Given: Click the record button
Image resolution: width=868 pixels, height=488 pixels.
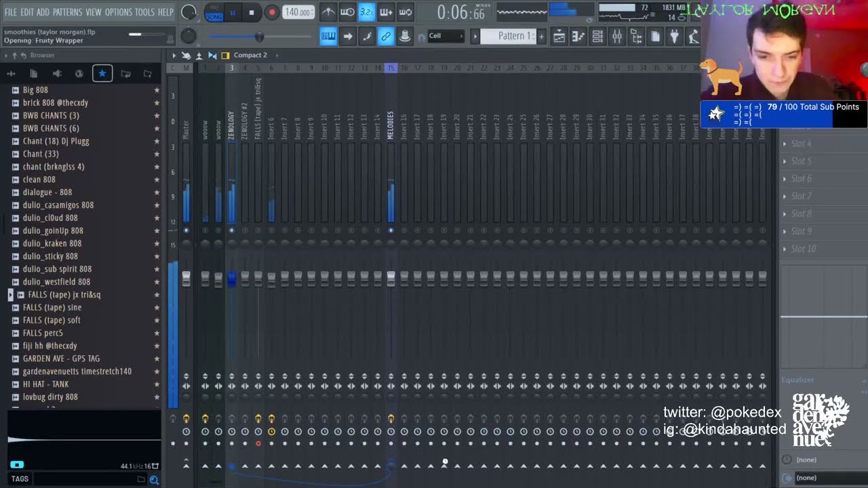Looking at the screenshot, I should 271,12.
